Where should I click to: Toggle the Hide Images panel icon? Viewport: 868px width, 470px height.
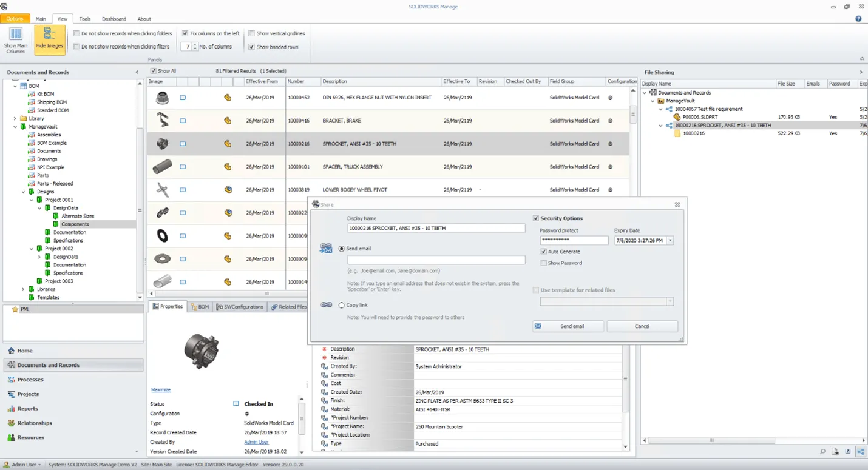coord(49,38)
